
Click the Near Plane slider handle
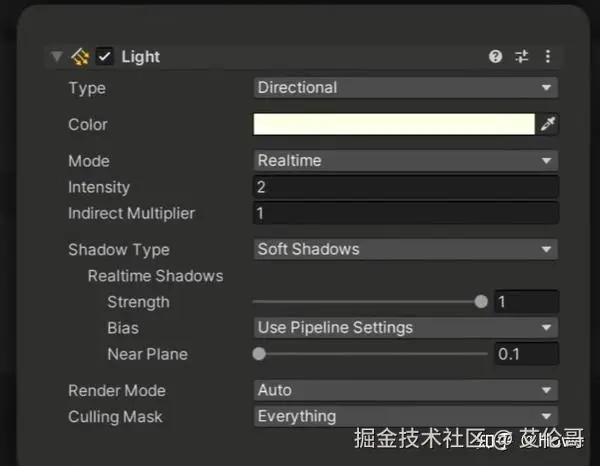(259, 354)
